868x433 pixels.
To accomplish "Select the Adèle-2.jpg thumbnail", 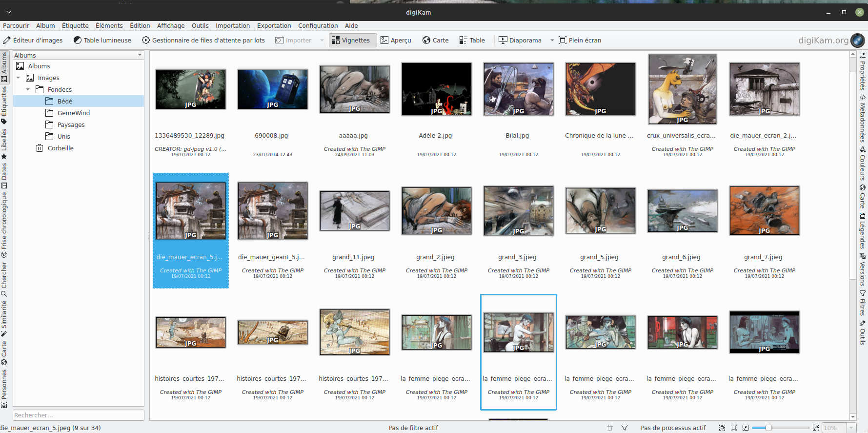I will coord(437,89).
